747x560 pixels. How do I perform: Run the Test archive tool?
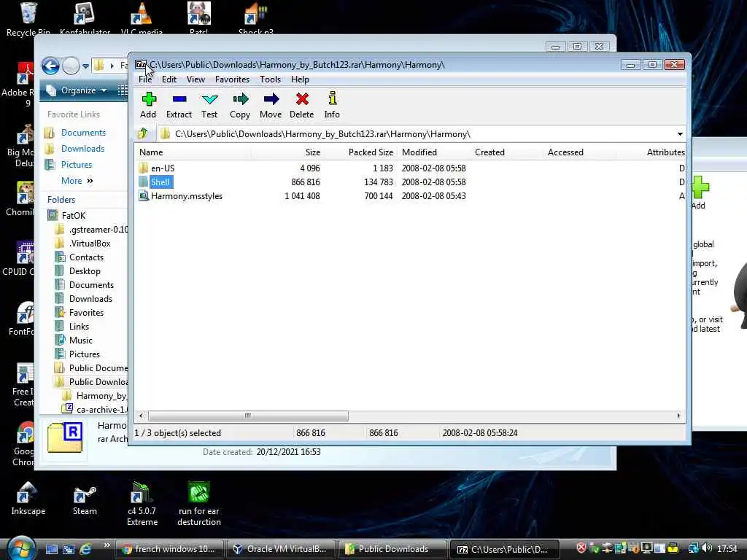point(209,105)
